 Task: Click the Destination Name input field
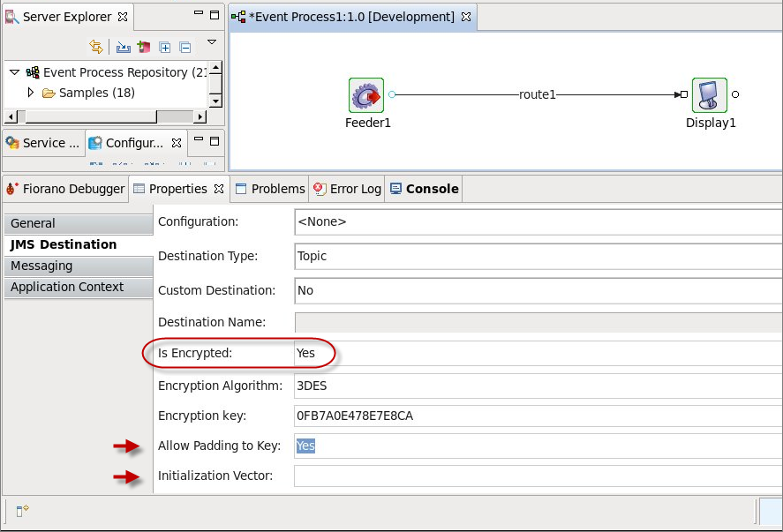click(x=538, y=322)
